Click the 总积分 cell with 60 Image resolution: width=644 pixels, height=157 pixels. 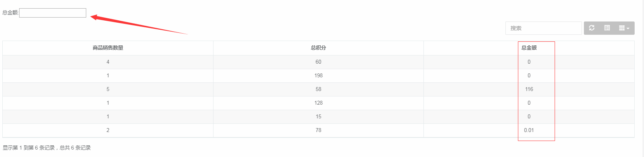(x=318, y=62)
